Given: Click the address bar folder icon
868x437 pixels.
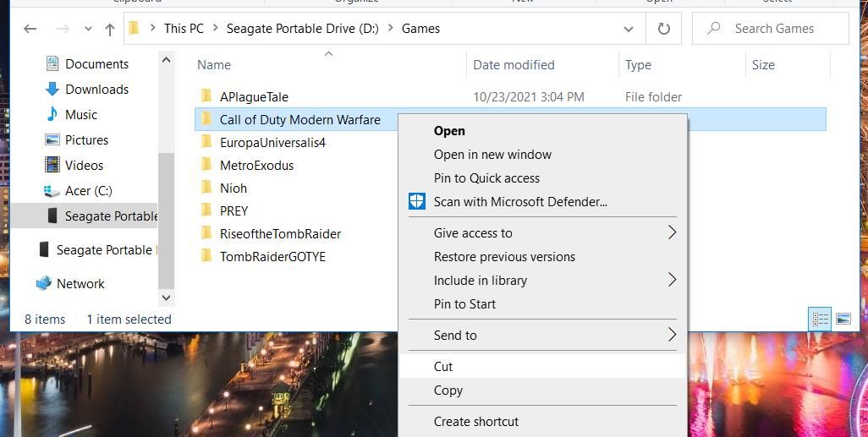Looking at the screenshot, I should (x=134, y=28).
